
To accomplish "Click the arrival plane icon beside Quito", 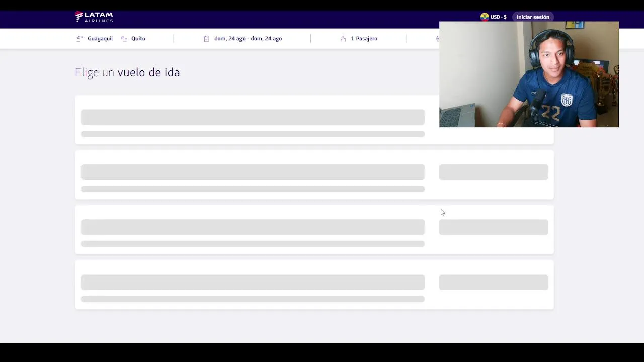I will 124,39.
